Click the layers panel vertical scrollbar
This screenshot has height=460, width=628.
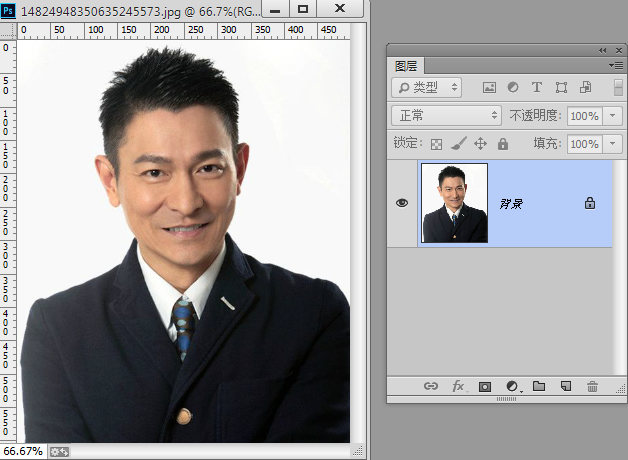tap(618, 267)
